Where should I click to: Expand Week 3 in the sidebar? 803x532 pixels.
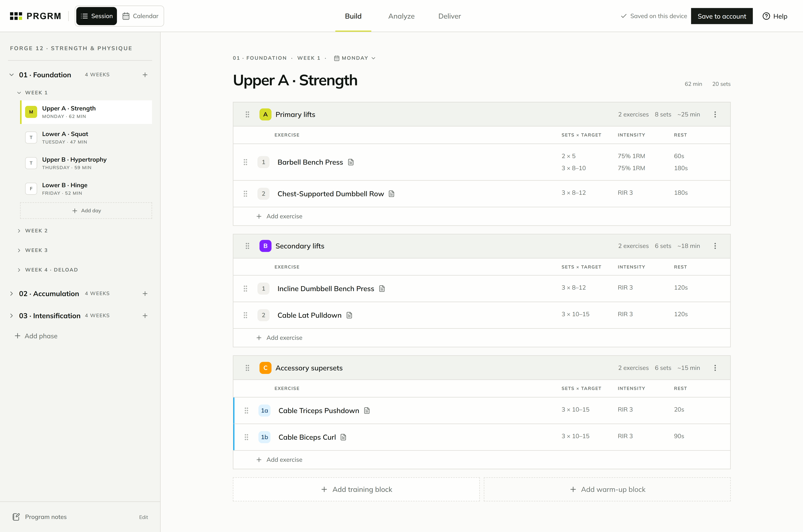click(19, 250)
